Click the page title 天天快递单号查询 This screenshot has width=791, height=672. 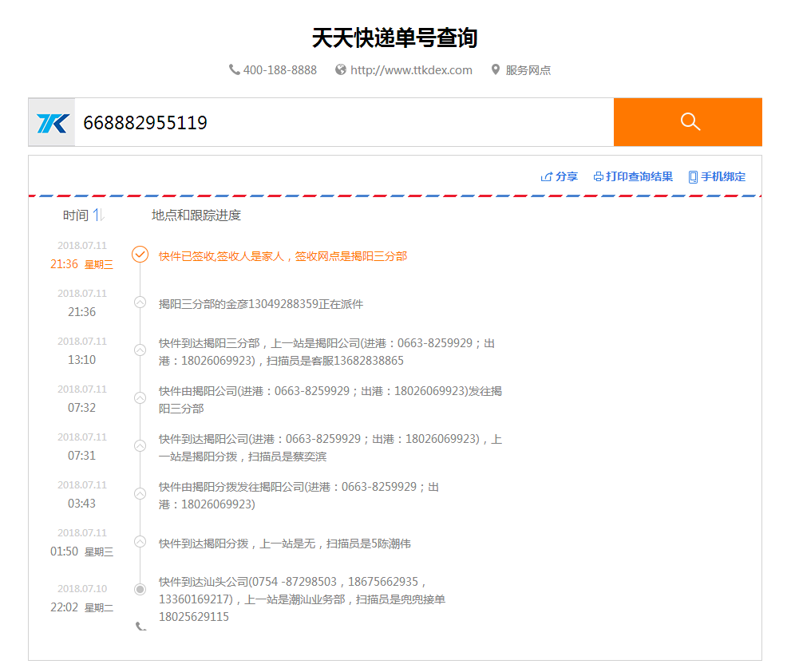[x=395, y=38]
